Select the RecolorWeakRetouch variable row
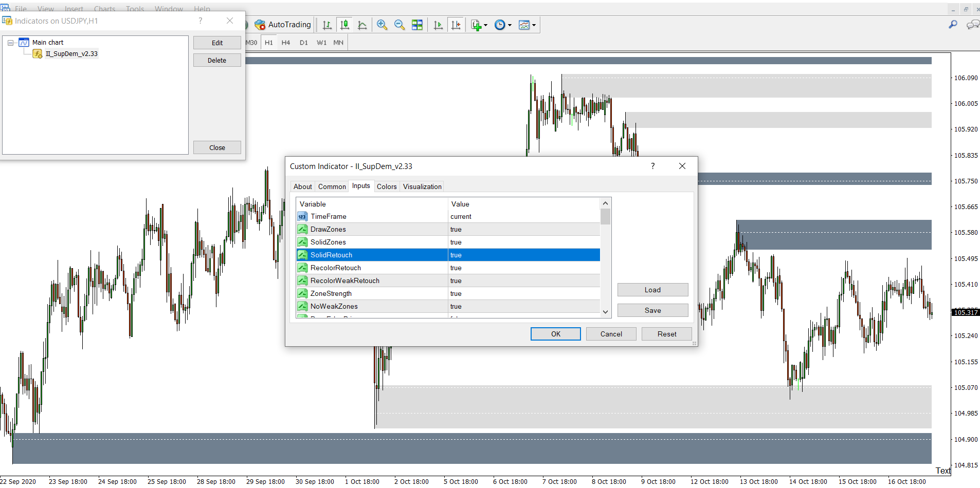 pos(448,281)
